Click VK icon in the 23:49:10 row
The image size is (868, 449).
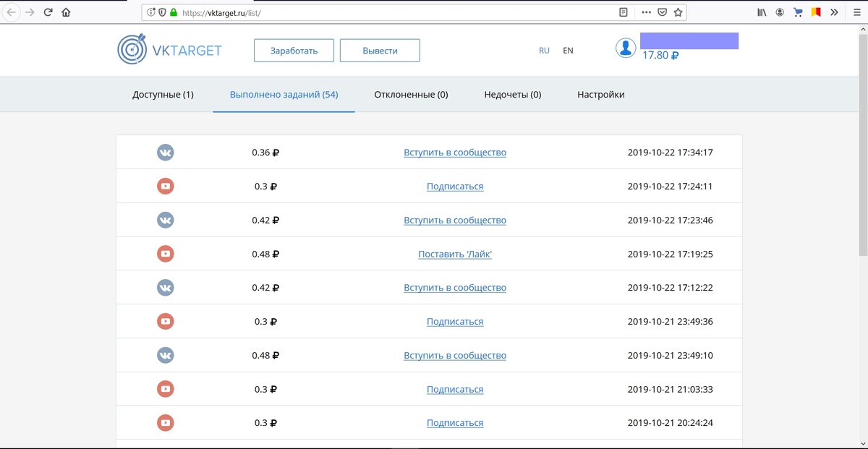coord(166,356)
